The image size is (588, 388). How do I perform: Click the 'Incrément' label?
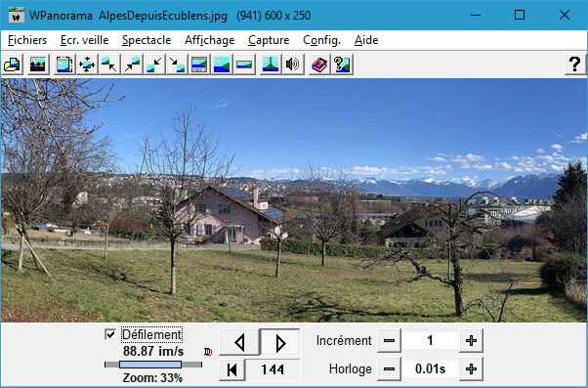(344, 341)
